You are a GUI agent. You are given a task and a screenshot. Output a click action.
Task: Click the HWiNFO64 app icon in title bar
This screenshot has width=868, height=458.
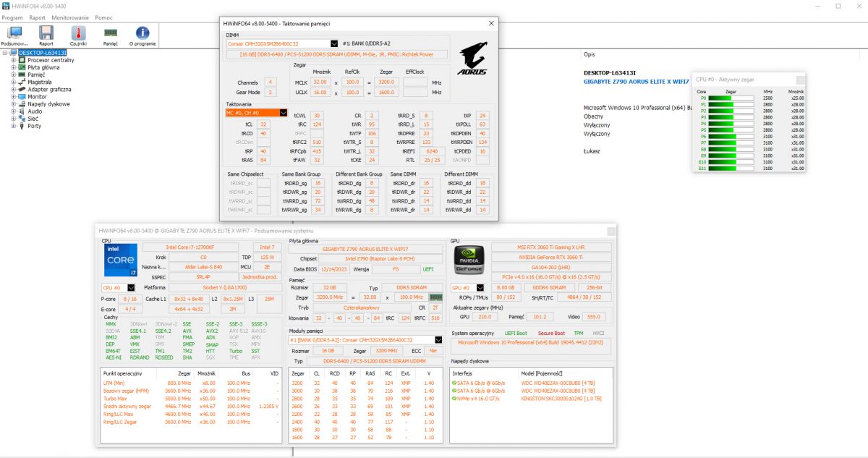click(x=7, y=6)
